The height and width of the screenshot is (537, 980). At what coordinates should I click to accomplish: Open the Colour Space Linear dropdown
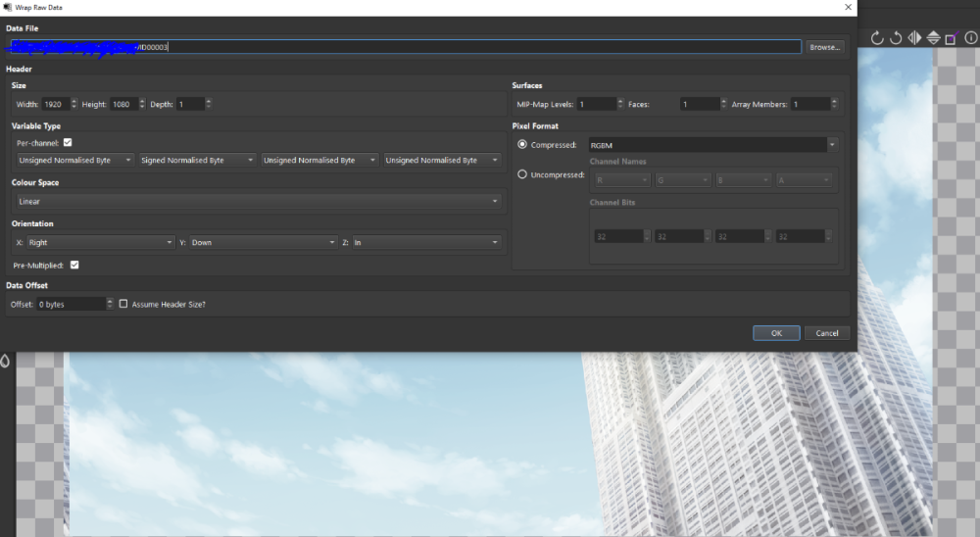(x=258, y=202)
